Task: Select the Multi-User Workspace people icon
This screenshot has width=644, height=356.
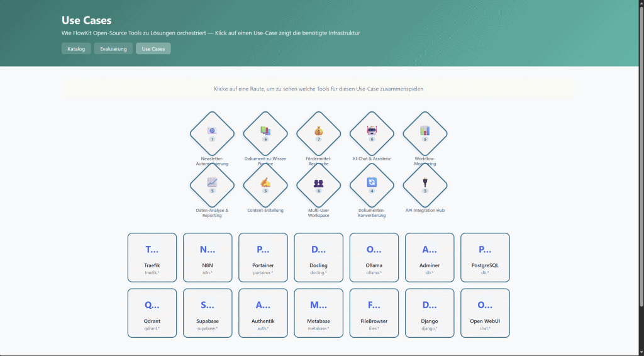Action: coord(318,183)
